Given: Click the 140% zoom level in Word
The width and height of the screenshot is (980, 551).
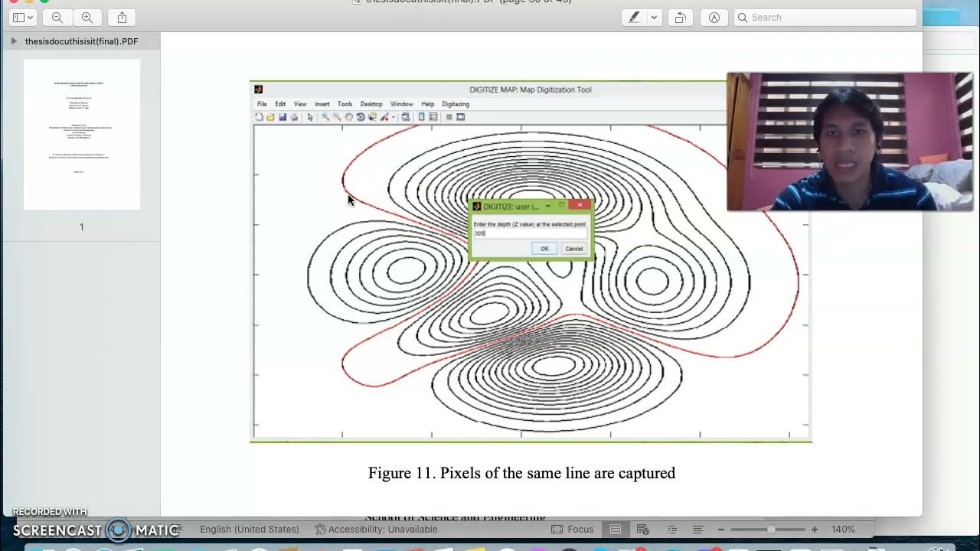Looking at the screenshot, I should click(843, 530).
